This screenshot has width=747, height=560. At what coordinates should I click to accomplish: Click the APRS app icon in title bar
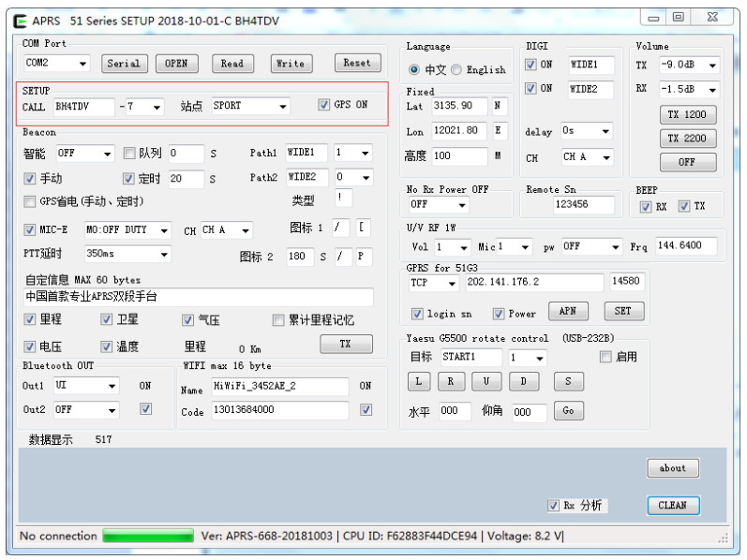[x=20, y=21]
